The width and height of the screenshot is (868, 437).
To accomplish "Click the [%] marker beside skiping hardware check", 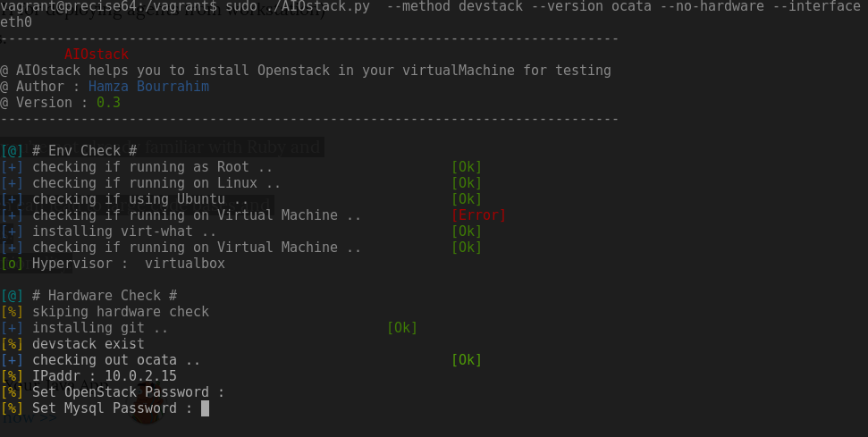I will pos(12,312).
